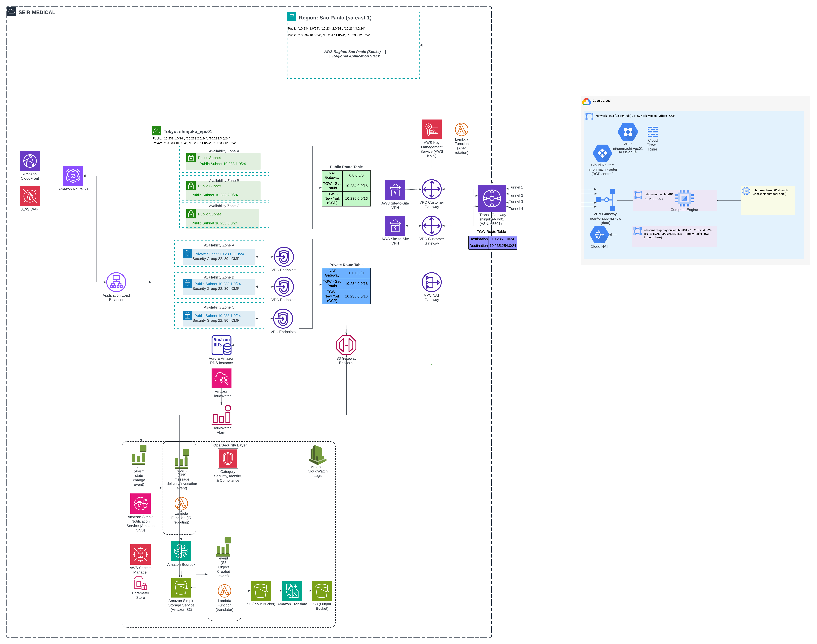Click the Lambda Function translator icon
Screen dimensions: 817x644
pyautogui.click(x=225, y=591)
